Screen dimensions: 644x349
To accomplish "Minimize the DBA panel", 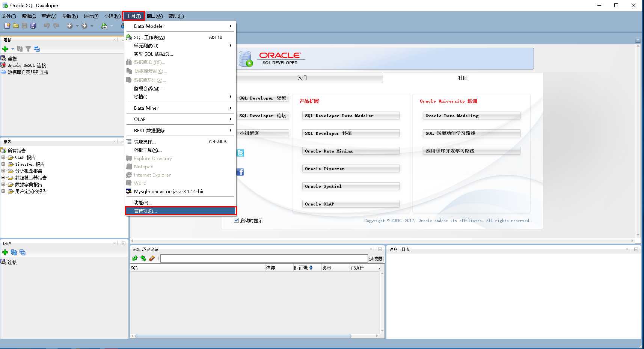I will pyautogui.click(x=123, y=243).
